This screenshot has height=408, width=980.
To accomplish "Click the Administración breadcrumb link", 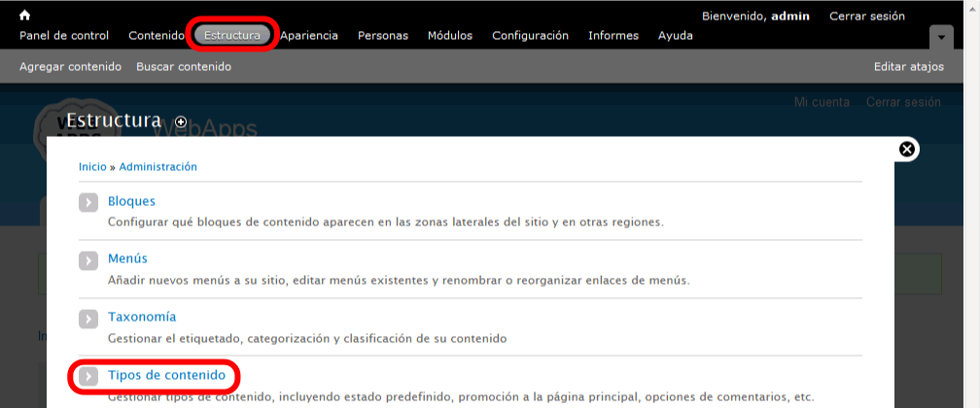I will click(158, 167).
